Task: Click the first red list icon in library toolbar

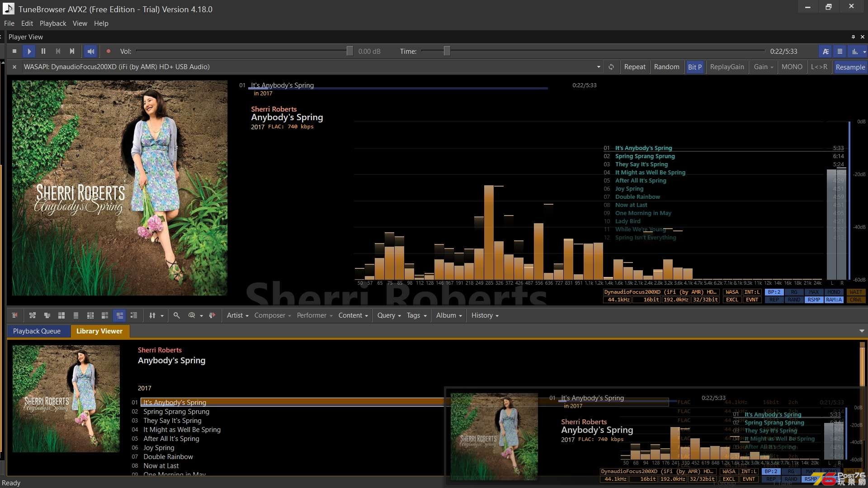Action: pos(14,315)
